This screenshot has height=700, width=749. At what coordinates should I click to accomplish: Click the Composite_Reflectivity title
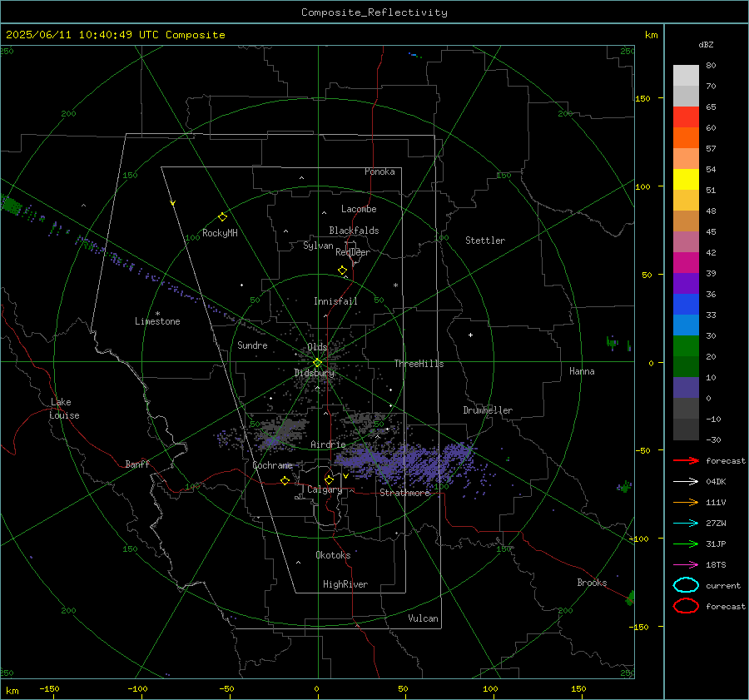pyautogui.click(x=374, y=12)
